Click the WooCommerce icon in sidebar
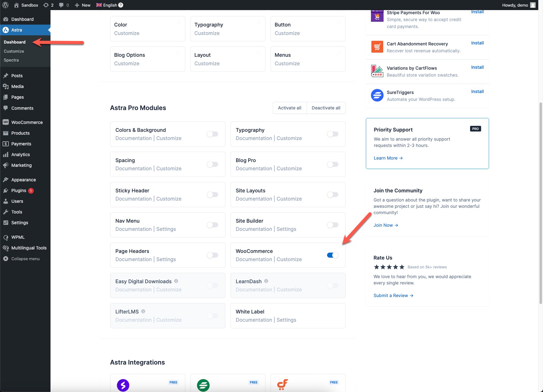The width and height of the screenshot is (543, 392). point(6,122)
